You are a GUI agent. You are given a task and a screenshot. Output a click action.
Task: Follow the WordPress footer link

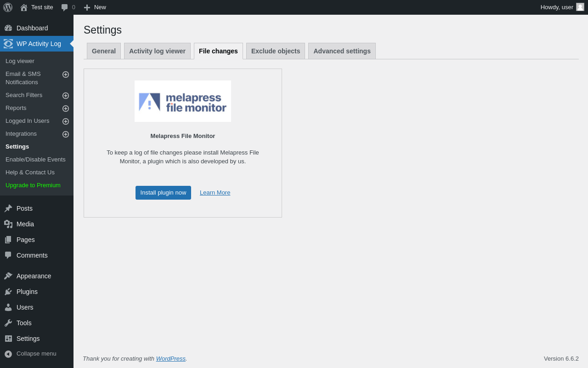171,358
